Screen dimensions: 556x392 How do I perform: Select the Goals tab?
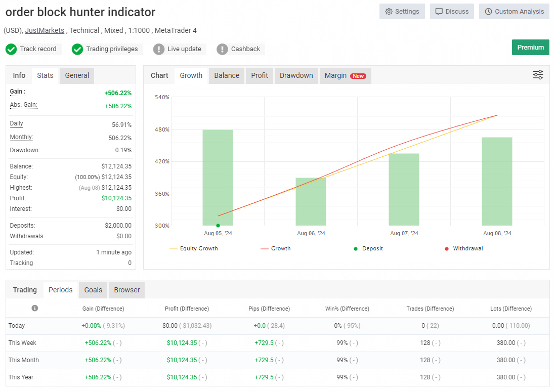(93, 290)
